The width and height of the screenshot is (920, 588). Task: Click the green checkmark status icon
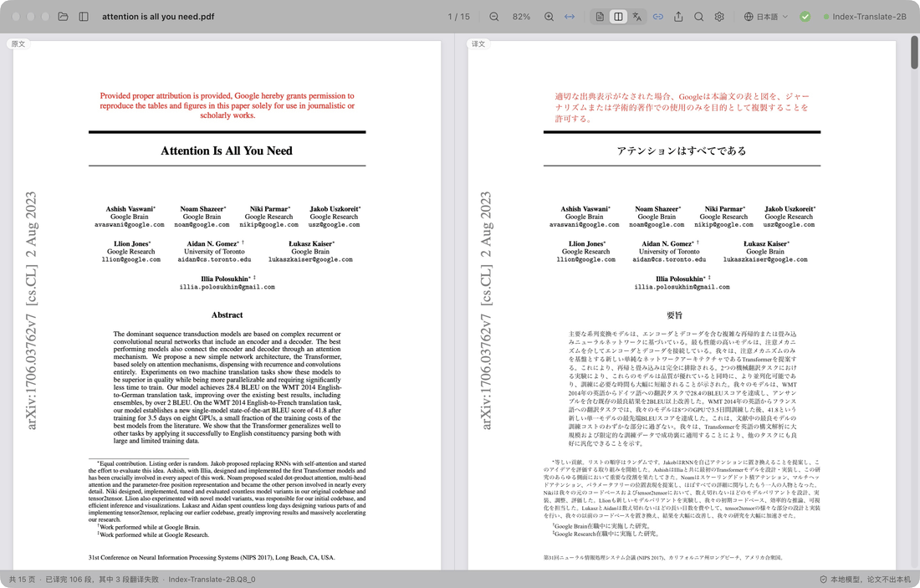click(x=805, y=17)
